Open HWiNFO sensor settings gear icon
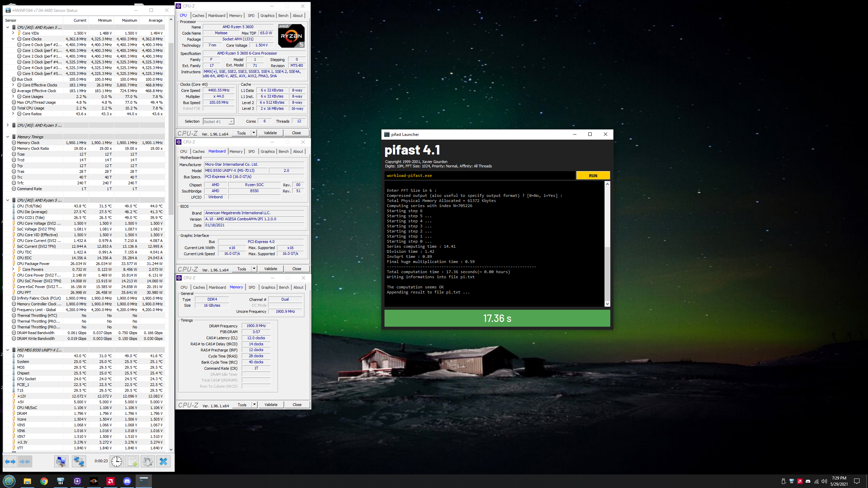 click(147, 462)
